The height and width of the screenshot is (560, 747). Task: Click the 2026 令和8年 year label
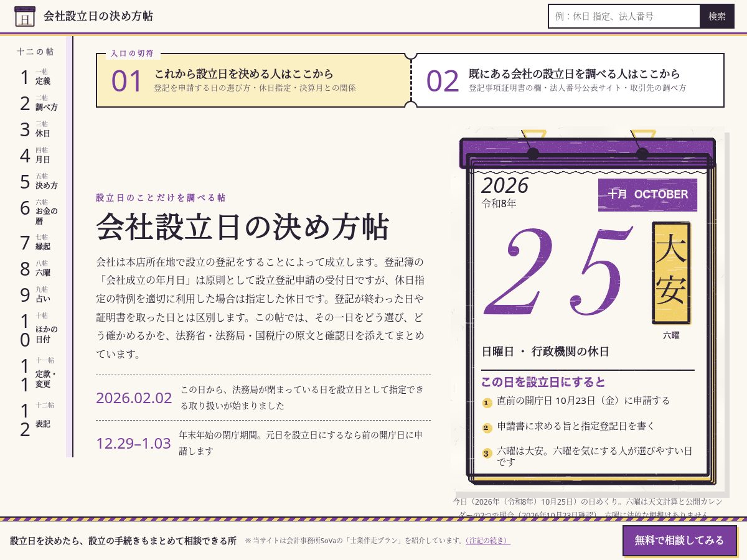[x=505, y=192]
